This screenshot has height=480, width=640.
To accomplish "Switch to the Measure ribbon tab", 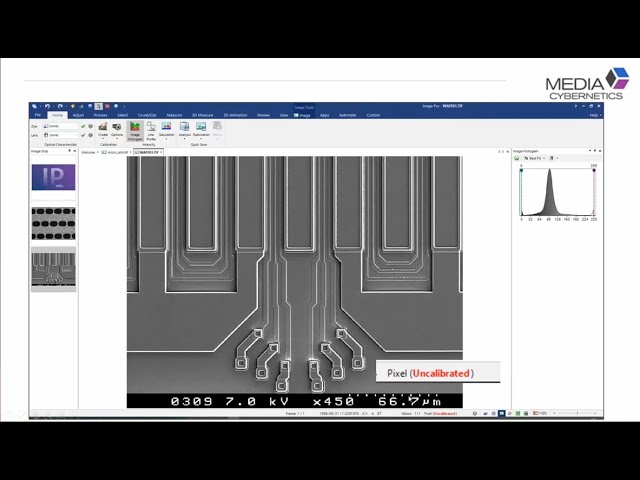I will coord(174,115).
